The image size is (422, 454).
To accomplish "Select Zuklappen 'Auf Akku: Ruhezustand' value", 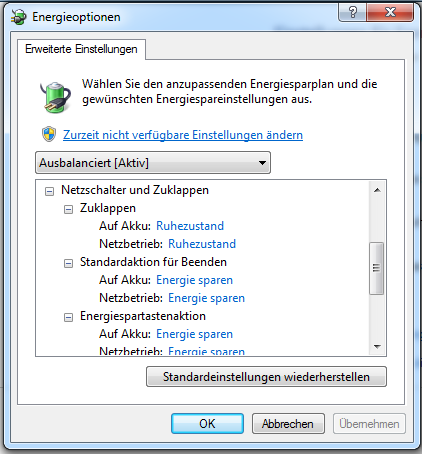I will point(190,226).
